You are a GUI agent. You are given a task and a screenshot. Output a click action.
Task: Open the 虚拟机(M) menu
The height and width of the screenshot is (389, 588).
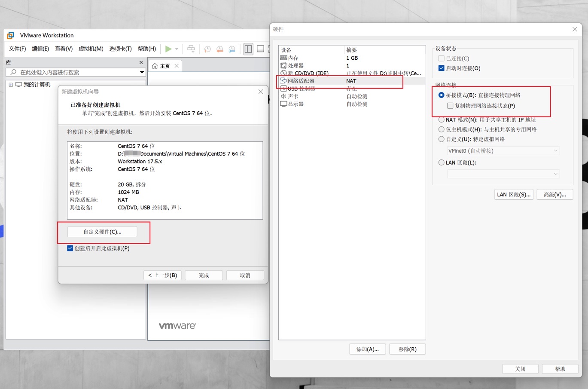pos(90,49)
